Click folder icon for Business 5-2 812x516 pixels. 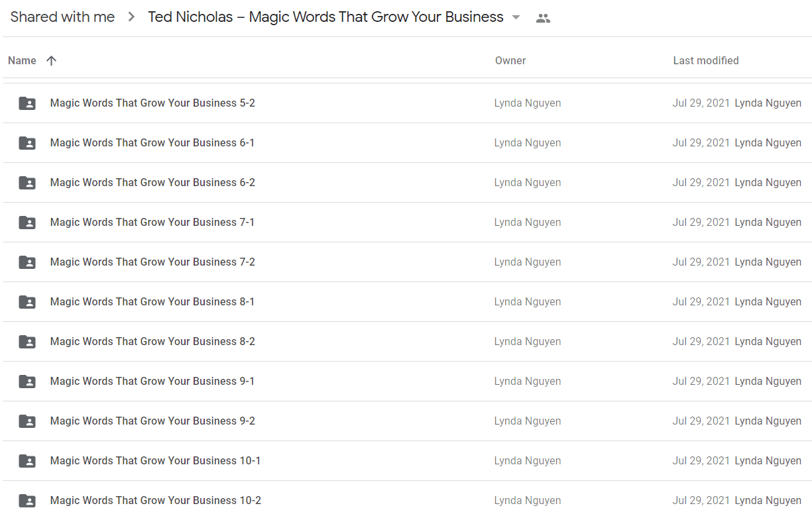(x=27, y=103)
